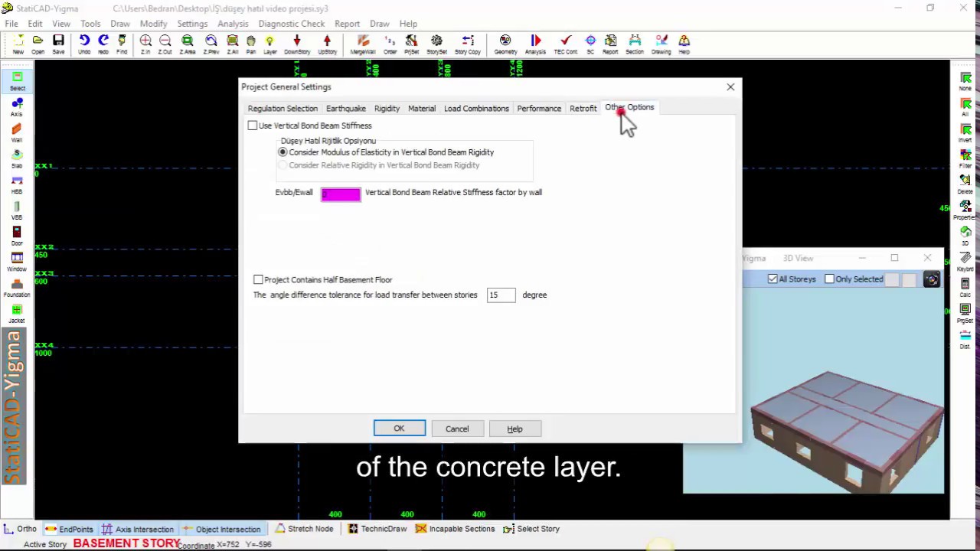Click the Zoom In (Z.In) icon
980x551 pixels.
145,44
